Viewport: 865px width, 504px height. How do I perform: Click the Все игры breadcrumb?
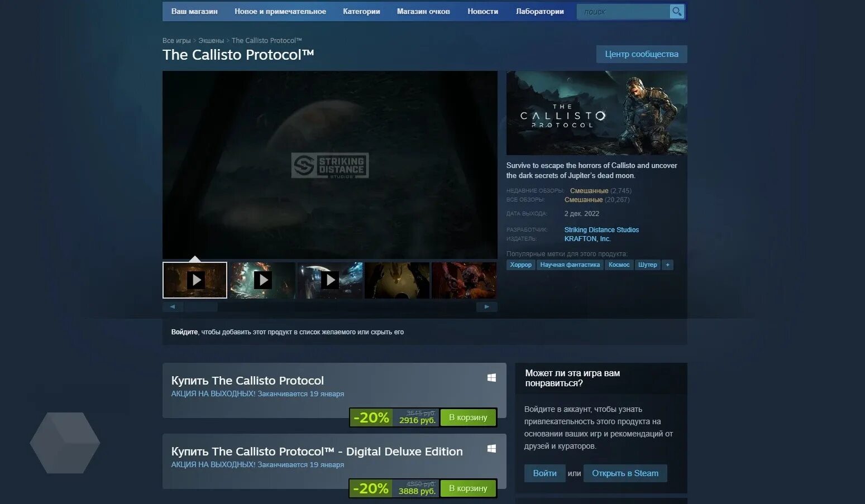pos(176,41)
